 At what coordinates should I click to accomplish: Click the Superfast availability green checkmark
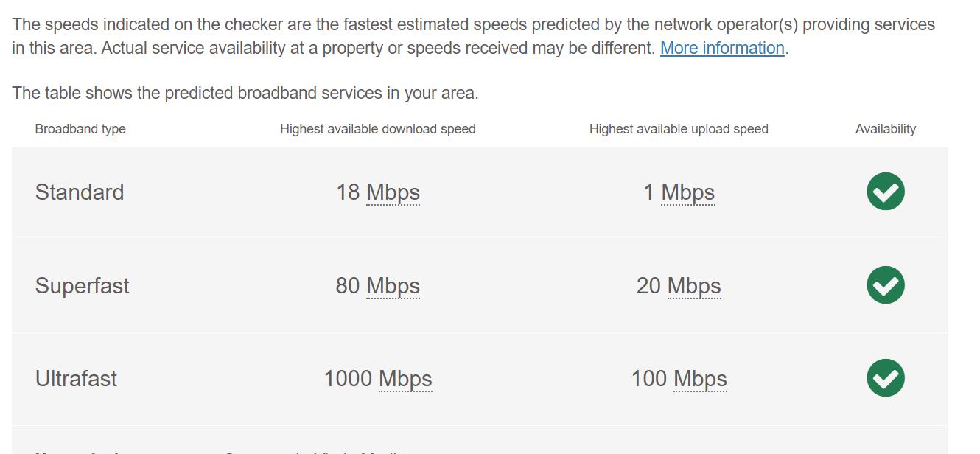click(885, 285)
